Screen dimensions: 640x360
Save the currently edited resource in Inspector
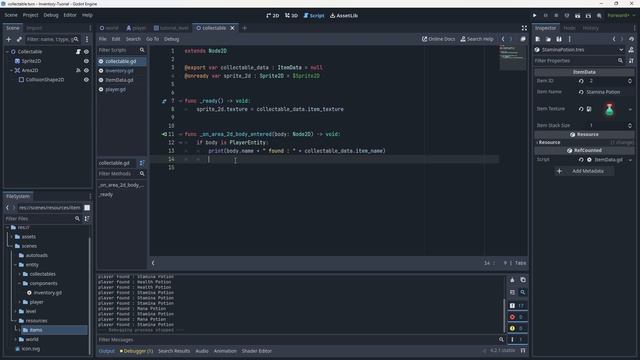[x=559, y=39]
